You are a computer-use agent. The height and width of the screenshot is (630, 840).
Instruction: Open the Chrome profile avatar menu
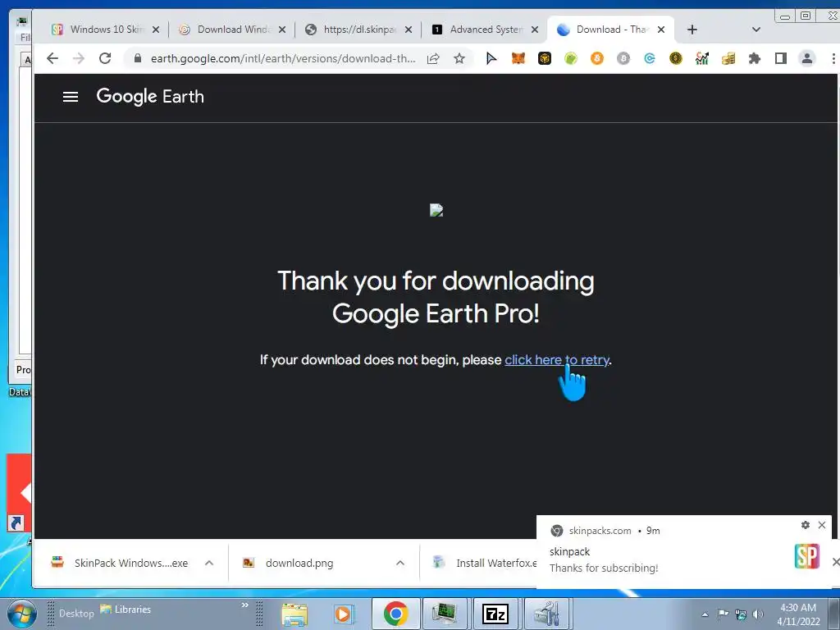pyautogui.click(x=807, y=58)
